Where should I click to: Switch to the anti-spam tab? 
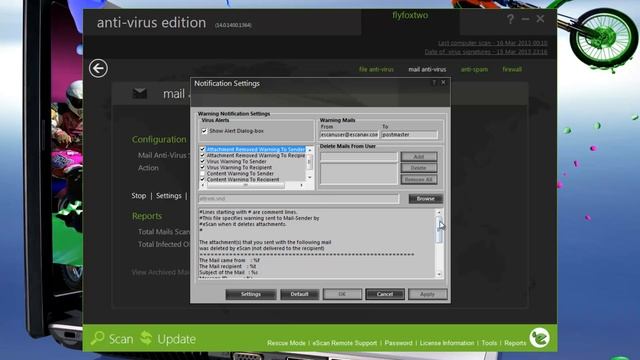click(x=474, y=69)
